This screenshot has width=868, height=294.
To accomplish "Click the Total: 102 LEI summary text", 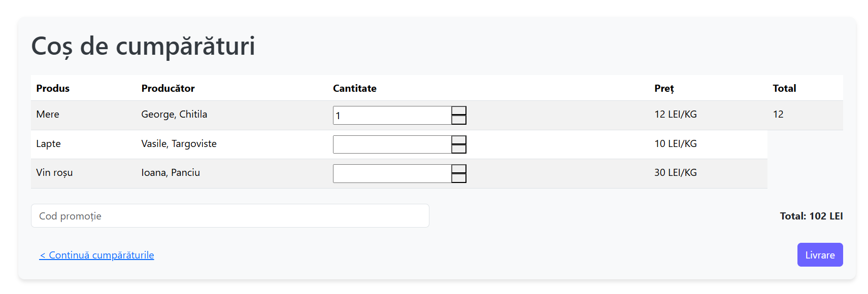I will 811,216.
